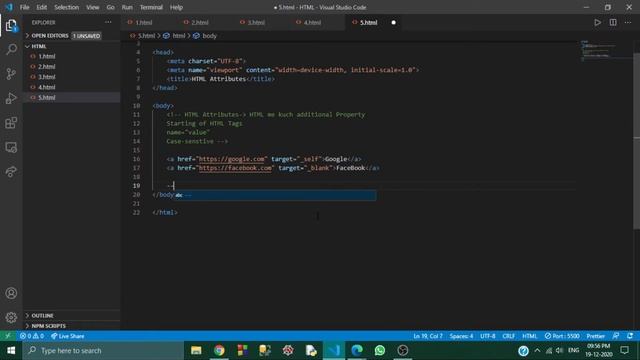Click unsaved dot on 5.html tab
The image size is (640, 360).
point(393,22)
